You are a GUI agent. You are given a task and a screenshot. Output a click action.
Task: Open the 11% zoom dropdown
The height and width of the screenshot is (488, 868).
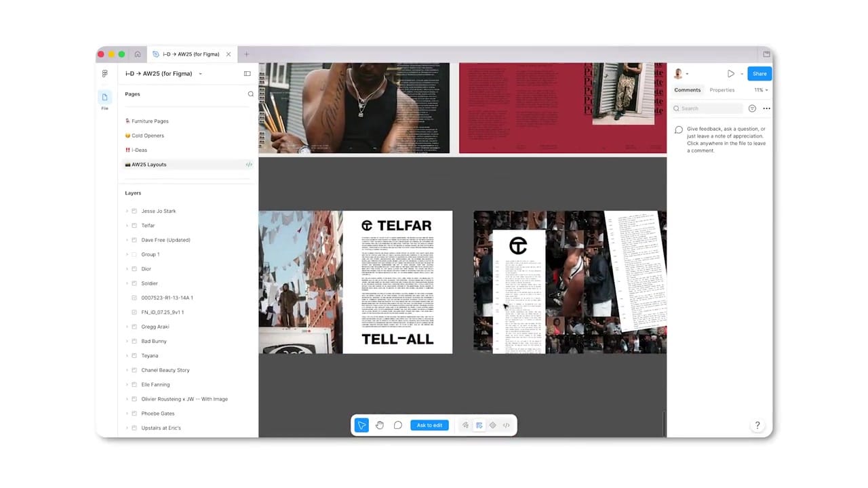762,90
